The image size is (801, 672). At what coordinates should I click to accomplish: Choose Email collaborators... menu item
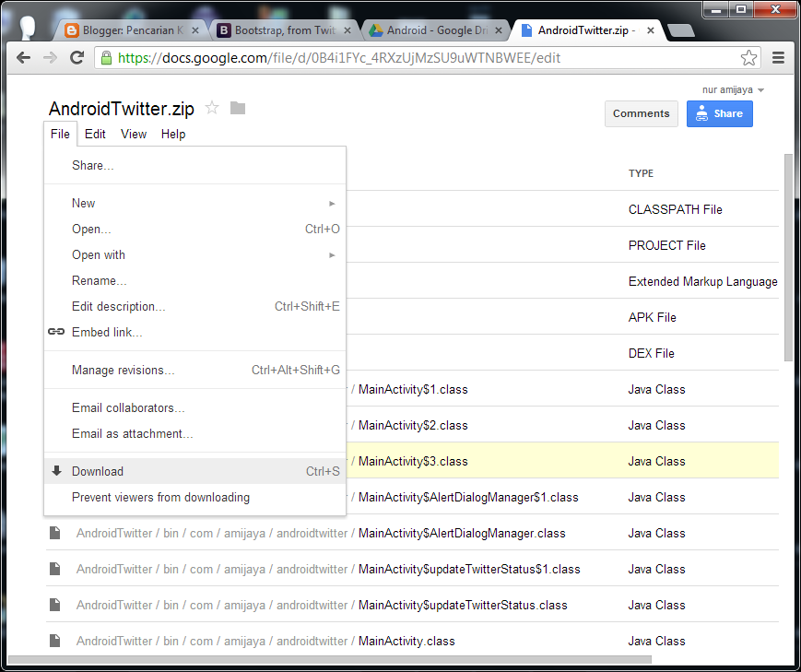(194, 407)
